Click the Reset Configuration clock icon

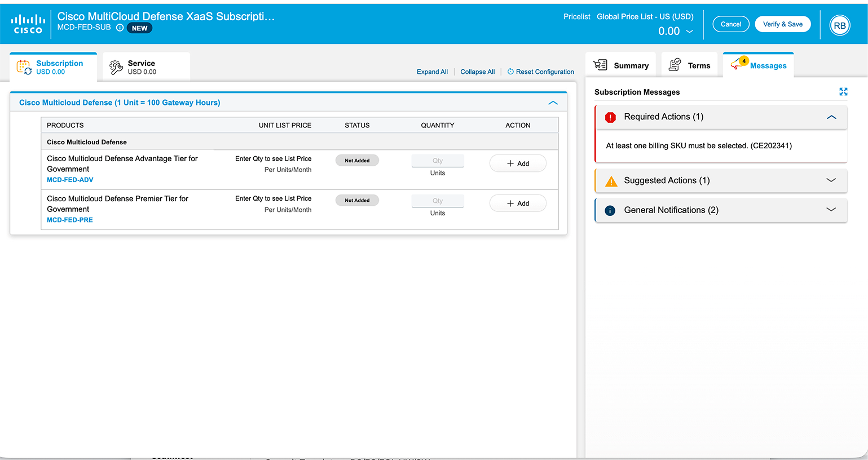(510, 72)
